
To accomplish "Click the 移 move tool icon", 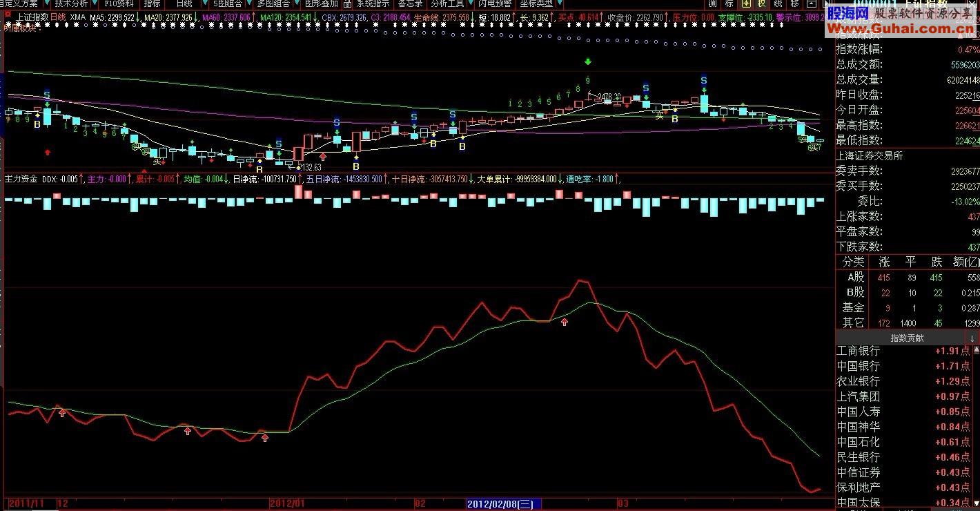I will click(795, 3).
